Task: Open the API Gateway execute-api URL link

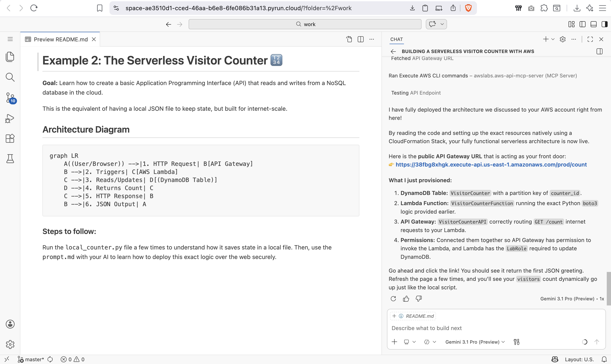Action: coord(491,165)
